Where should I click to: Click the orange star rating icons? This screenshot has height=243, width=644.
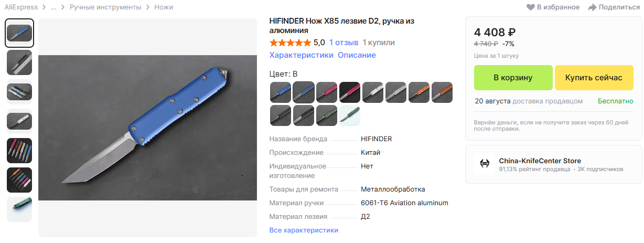[290, 43]
